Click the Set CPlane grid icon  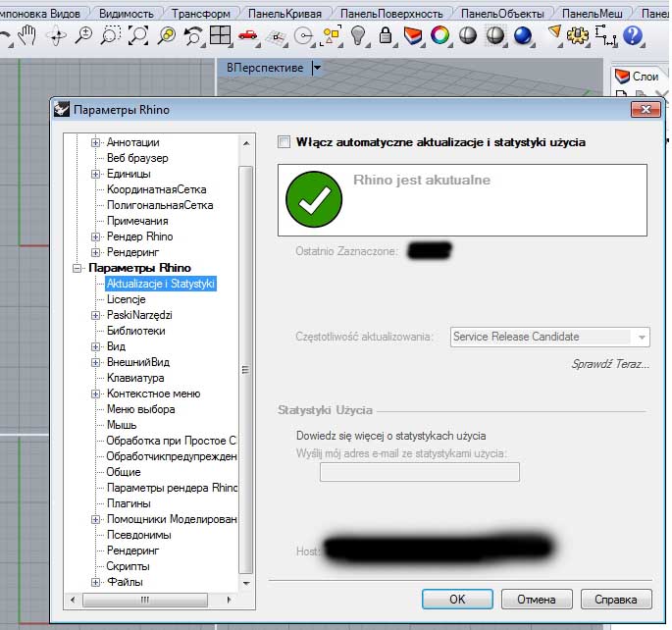[x=276, y=36]
